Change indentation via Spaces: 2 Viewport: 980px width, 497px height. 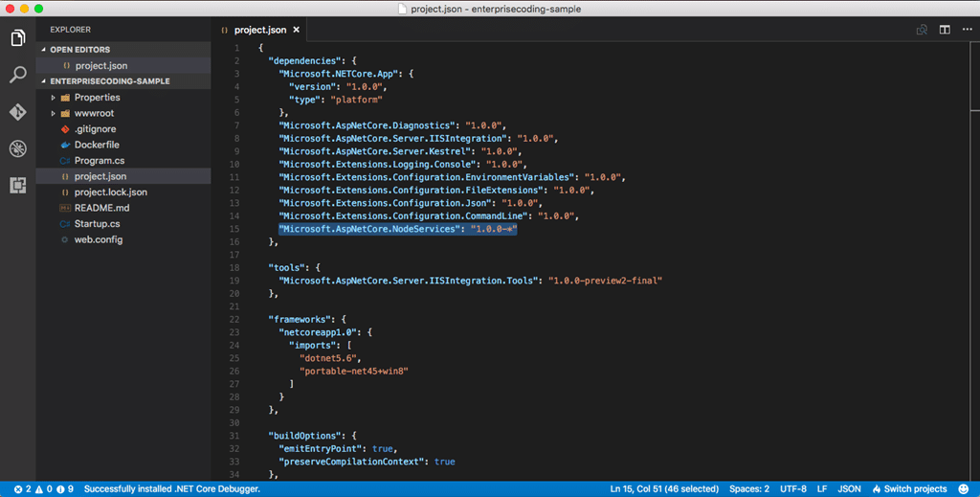click(x=748, y=489)
